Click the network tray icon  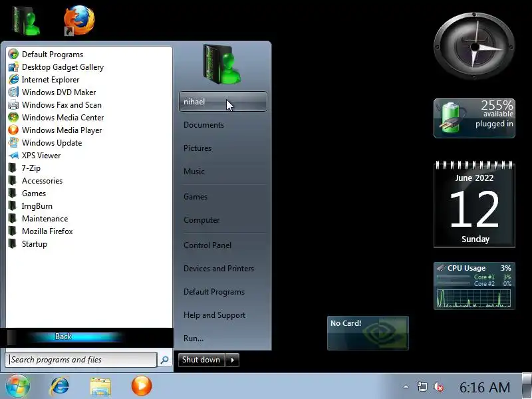pos(422,386)
